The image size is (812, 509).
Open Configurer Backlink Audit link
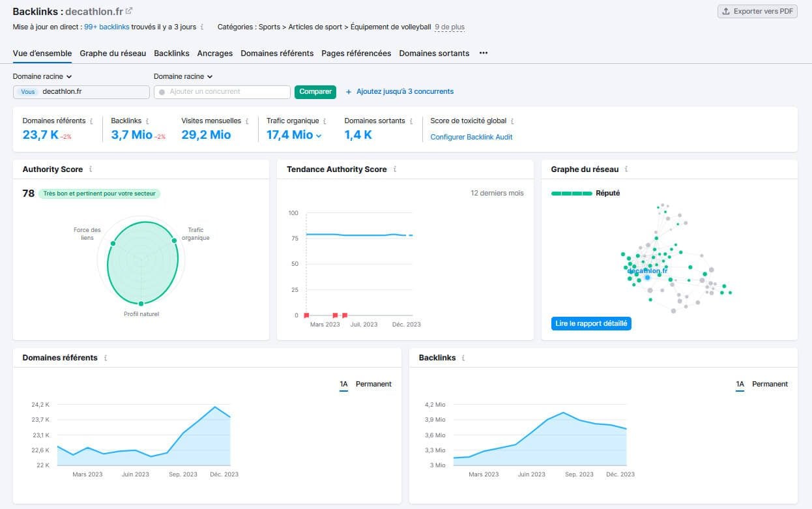tap(472, 137)
